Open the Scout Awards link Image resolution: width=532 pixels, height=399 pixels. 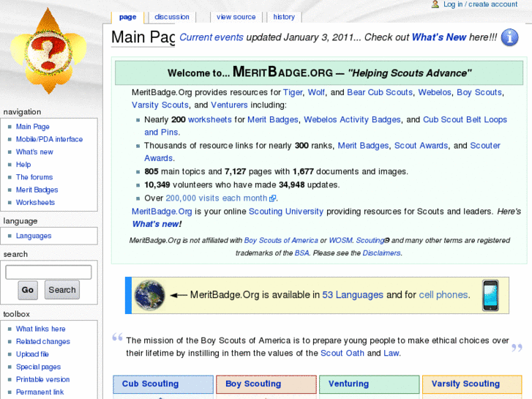[421, 146]
